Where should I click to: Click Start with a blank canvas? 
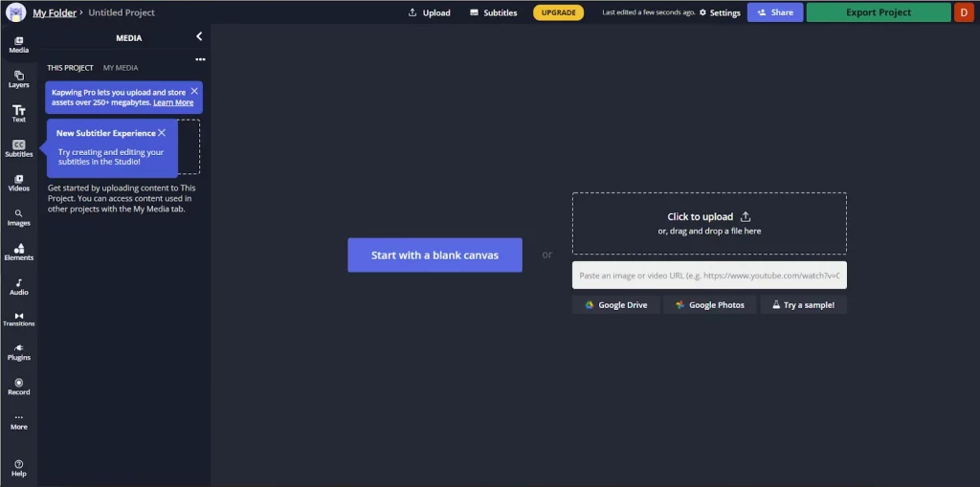point(434,255)
